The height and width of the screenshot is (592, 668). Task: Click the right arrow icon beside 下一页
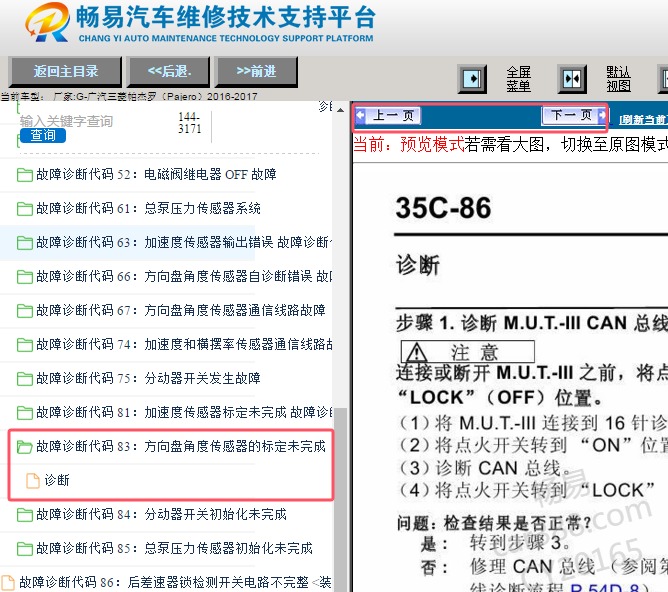click(x=602, y=115)
